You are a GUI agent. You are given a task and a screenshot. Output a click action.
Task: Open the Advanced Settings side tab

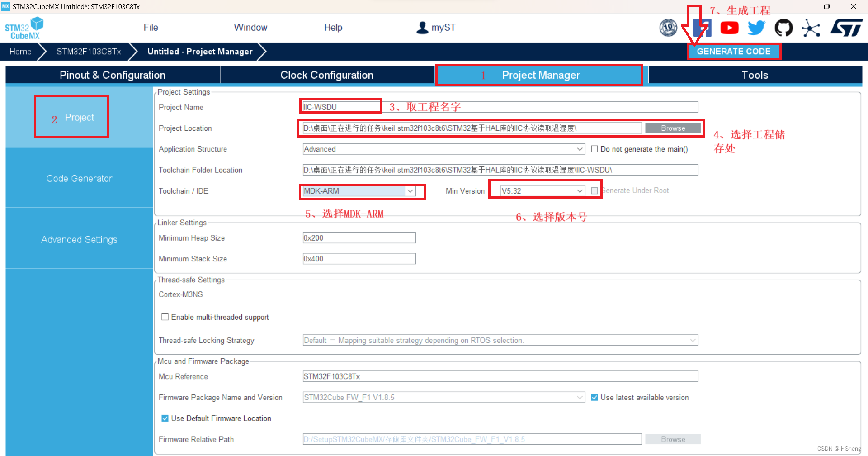(x=79, y=239)
